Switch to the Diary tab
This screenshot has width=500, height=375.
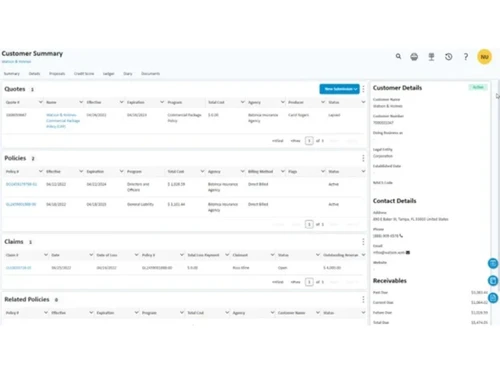click(128, 74)
